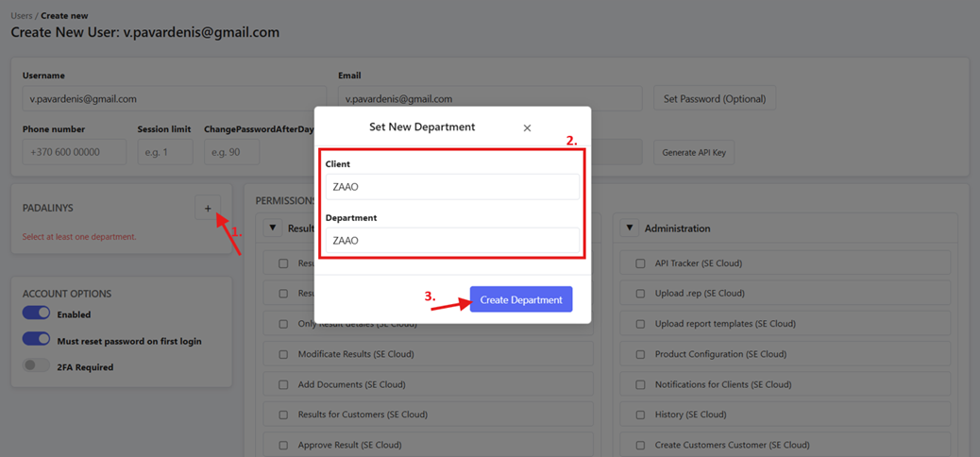The height and width of the screenshot is (457, 980).
Task: Close the Set New Department dialog
Action: pos(527,128)
